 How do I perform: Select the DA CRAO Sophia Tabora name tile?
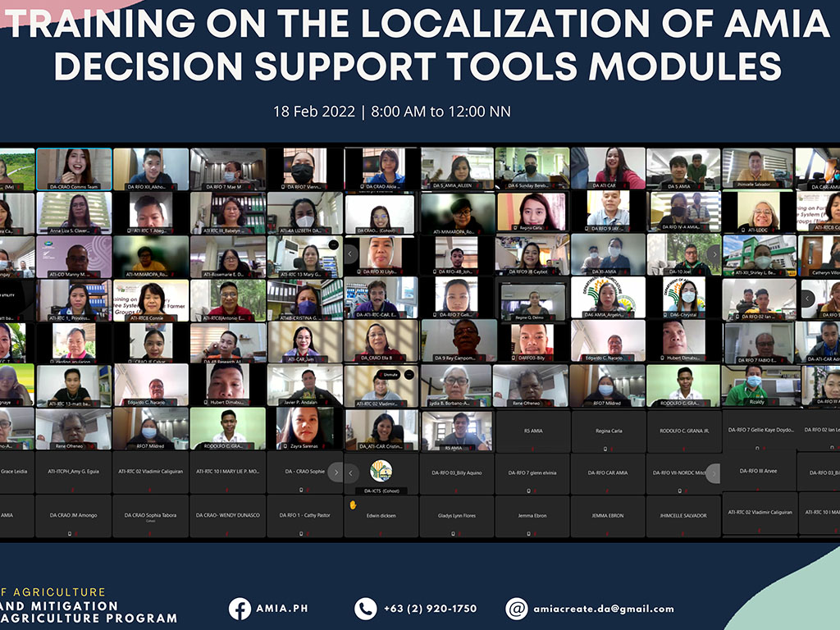point(151,516)
